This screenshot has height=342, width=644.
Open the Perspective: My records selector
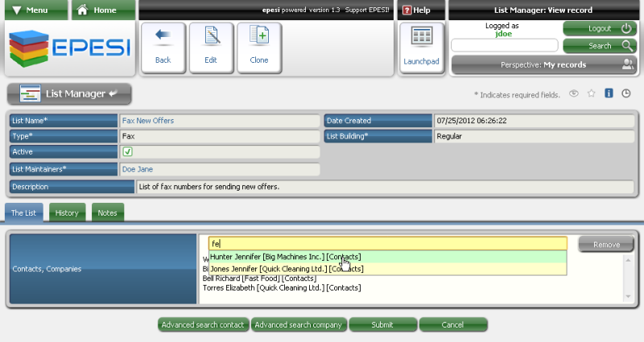(543, 64)
